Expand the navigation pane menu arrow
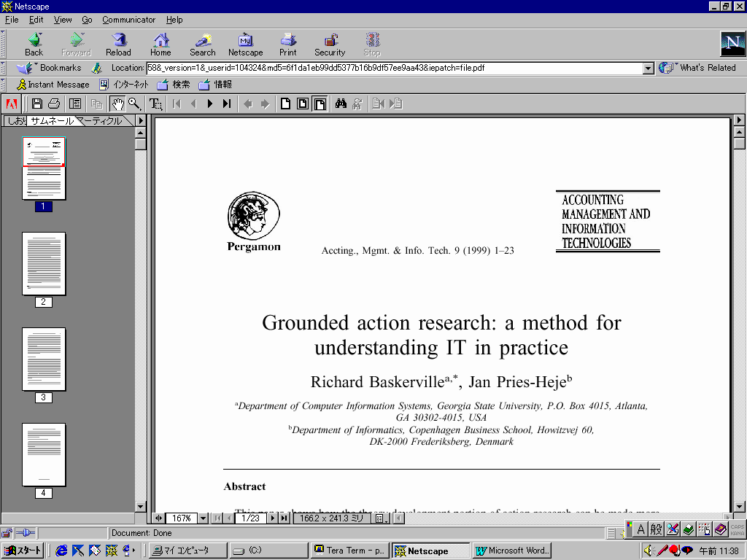Viewport: 747px width, 560px height. pos(141,120)
